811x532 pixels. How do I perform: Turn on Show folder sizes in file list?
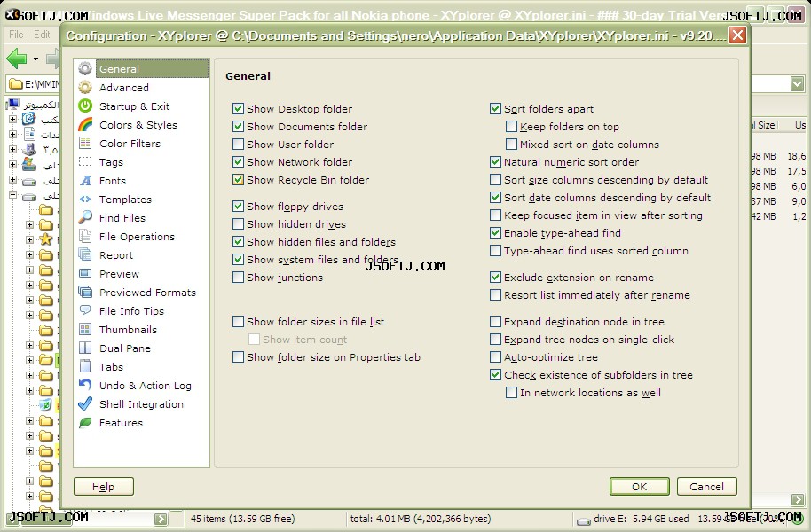click(x=238, y=322)
